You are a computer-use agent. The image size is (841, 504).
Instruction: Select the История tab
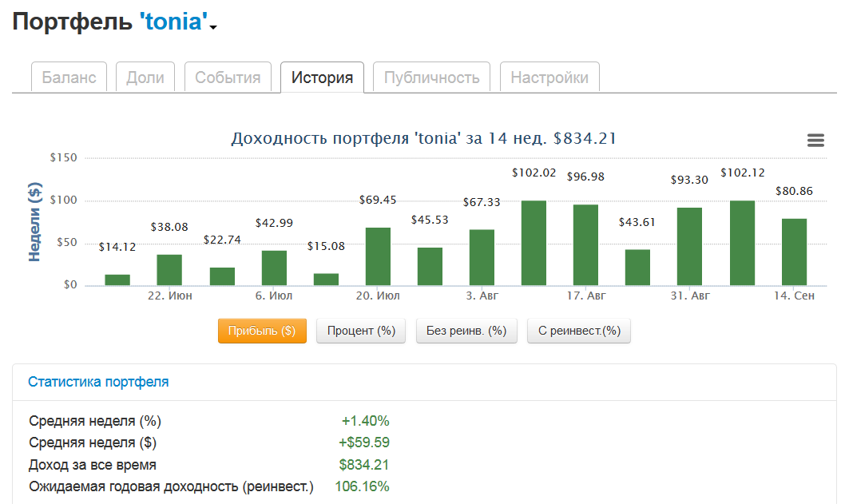tap(322, 77)
